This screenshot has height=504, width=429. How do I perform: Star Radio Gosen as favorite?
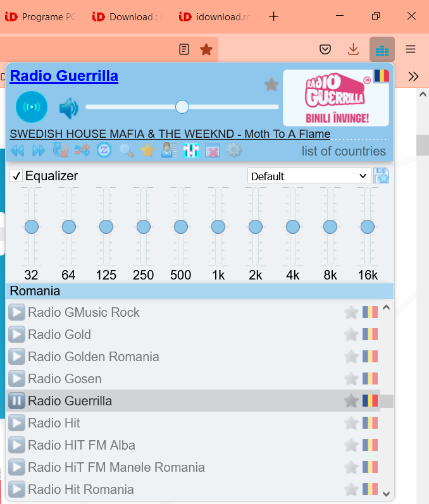(x=351, y=379)
